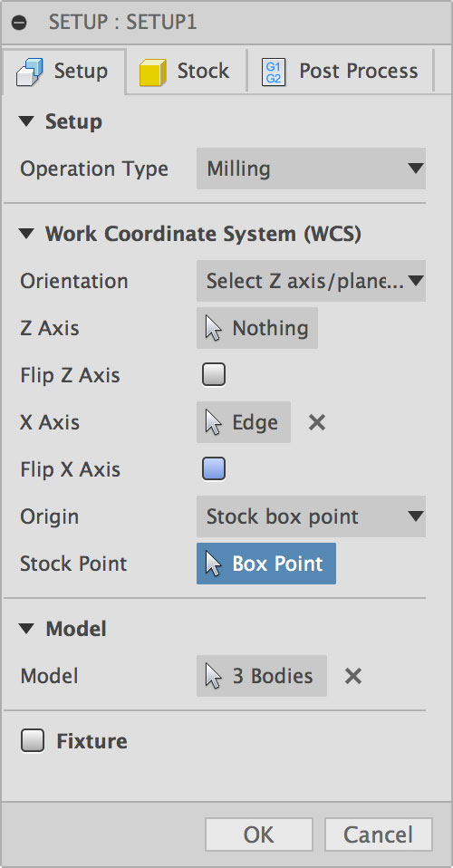Select the Stock Point Box Point button
Screen dimensions: 453x868
tap(266, 564)
